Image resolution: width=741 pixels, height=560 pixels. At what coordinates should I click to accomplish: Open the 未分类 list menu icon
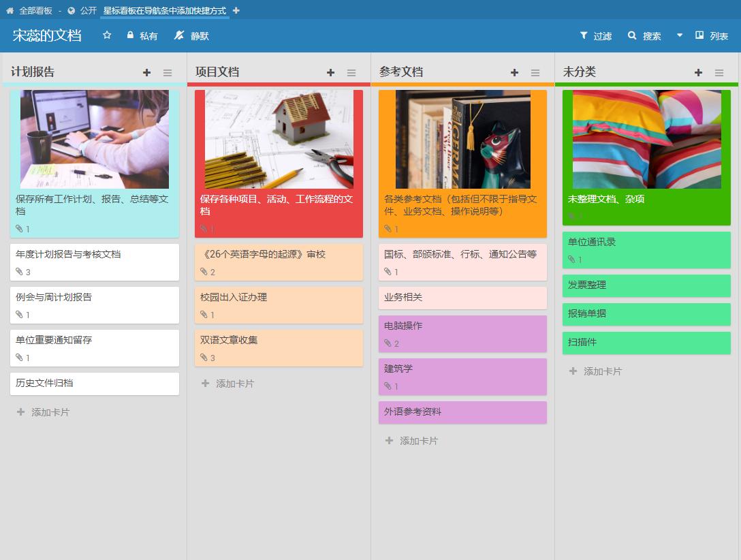click(x=719, y=72)
